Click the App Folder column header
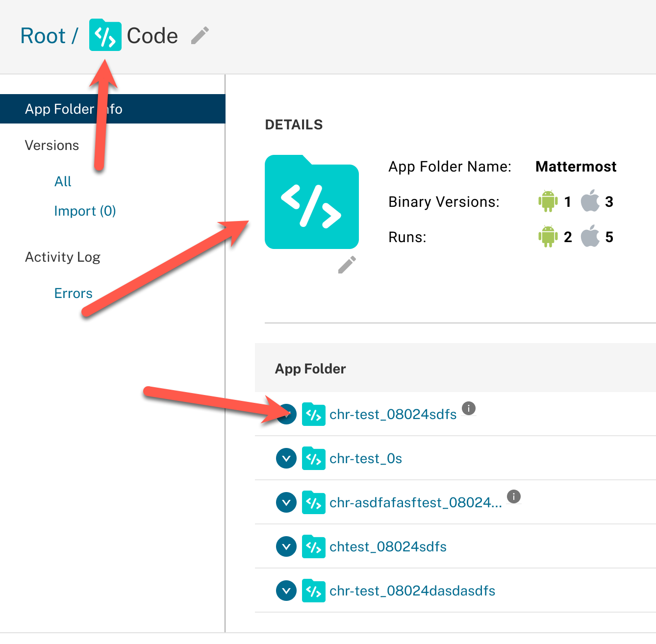This screenshot has width=656, height=644. coord(310,369)
